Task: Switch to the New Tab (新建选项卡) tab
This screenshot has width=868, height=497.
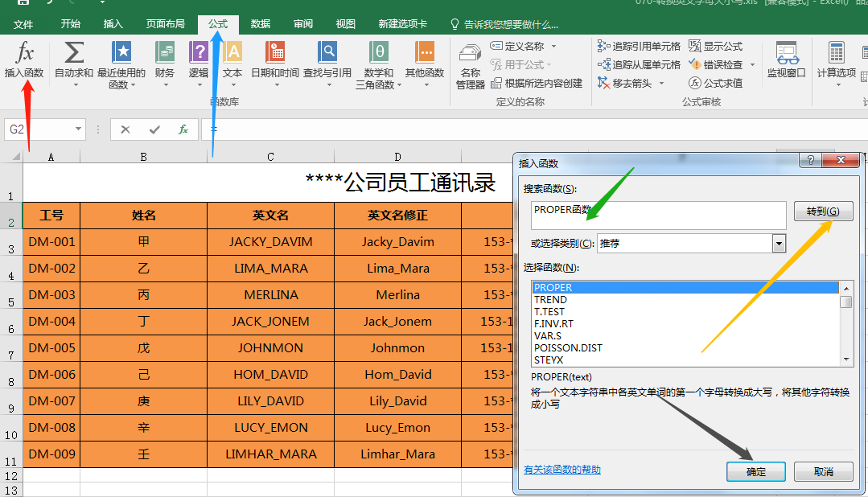Action: coord(402,24)
